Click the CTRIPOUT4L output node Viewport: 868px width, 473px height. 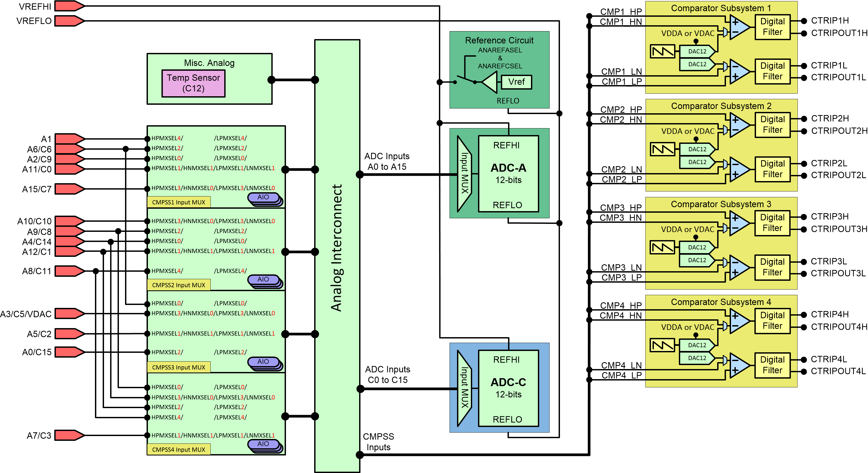tap(804, 372)
